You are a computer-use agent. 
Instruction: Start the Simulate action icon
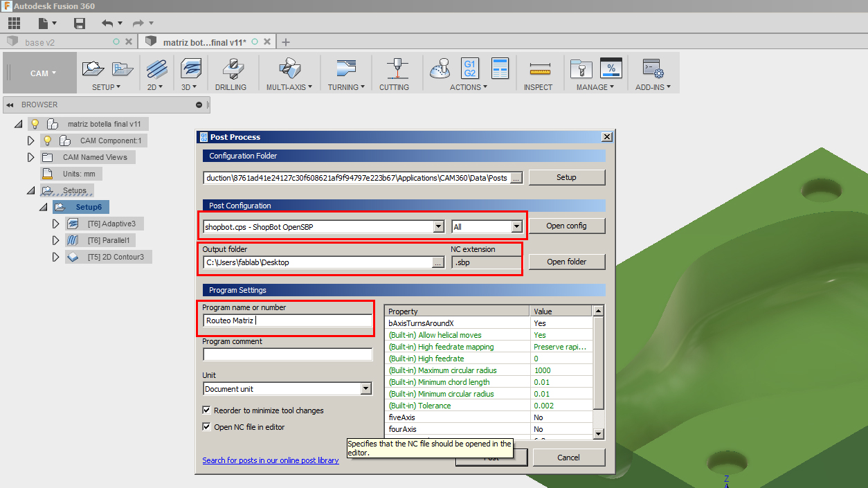pyautogui.click(x=441, y=69)
